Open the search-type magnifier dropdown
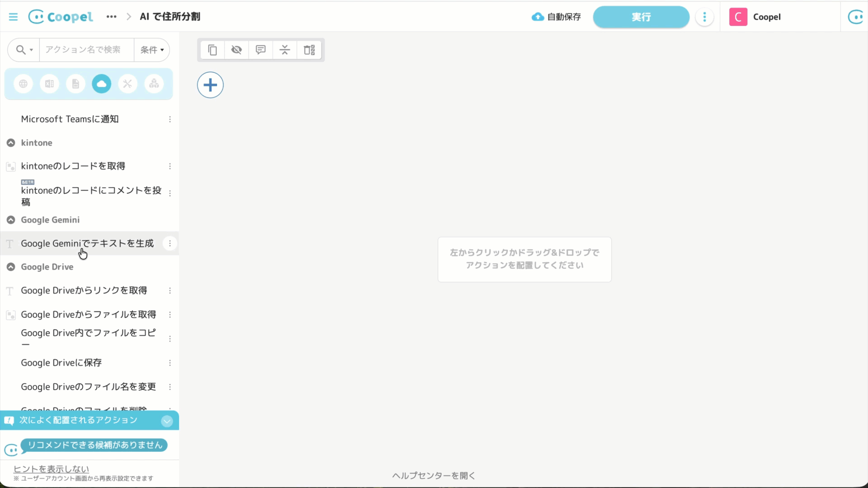Viewport: 868px width, 488px height. (24, 50)
